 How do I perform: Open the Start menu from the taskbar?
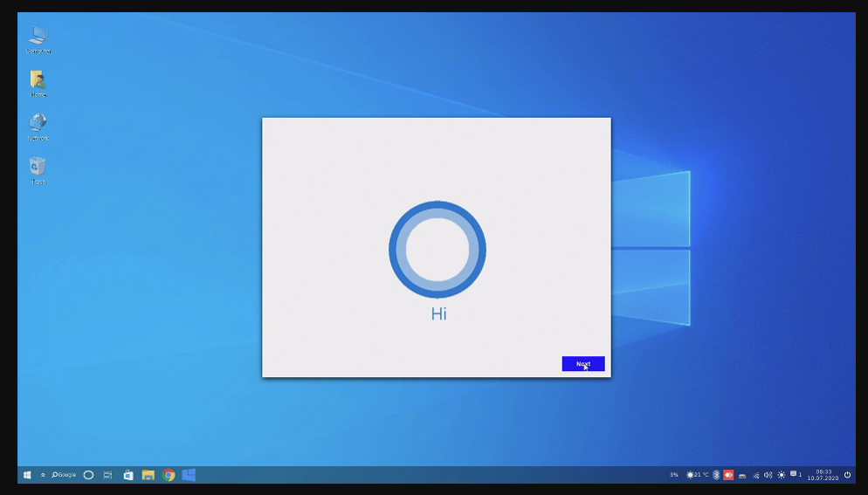pyautogui.click(x=27, y=475)
